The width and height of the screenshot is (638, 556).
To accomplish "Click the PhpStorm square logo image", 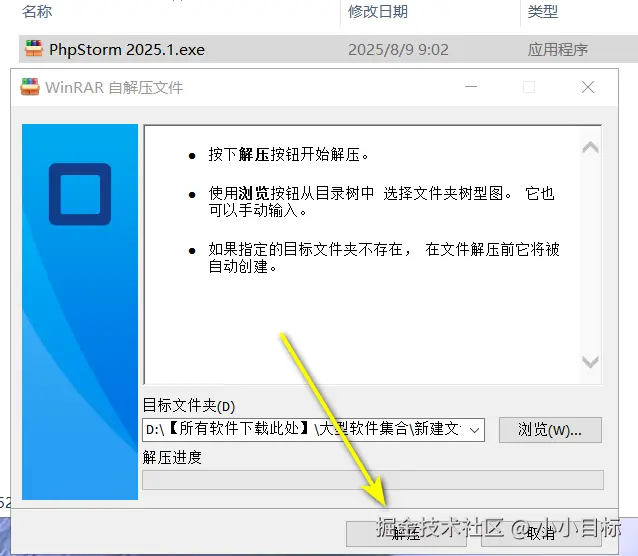I will point(80,194).
